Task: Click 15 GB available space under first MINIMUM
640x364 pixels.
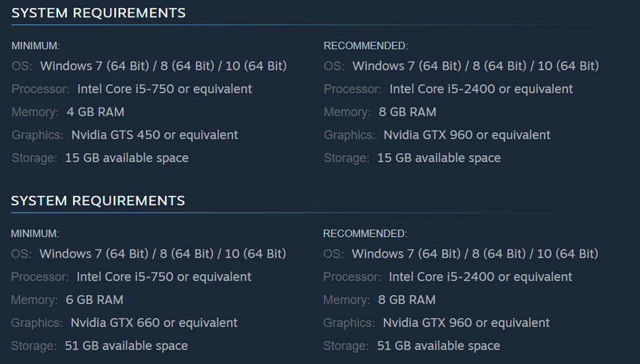Action: coord(126,158)
